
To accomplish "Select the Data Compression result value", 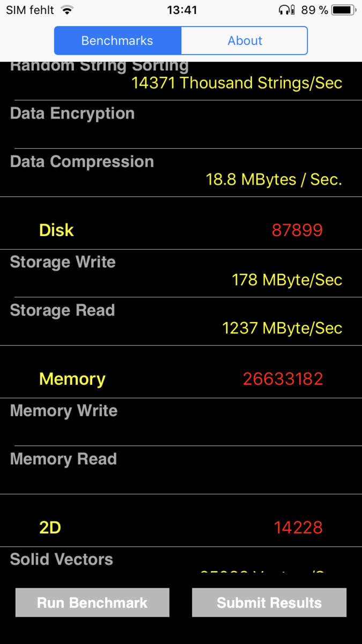I will [274, 179].
